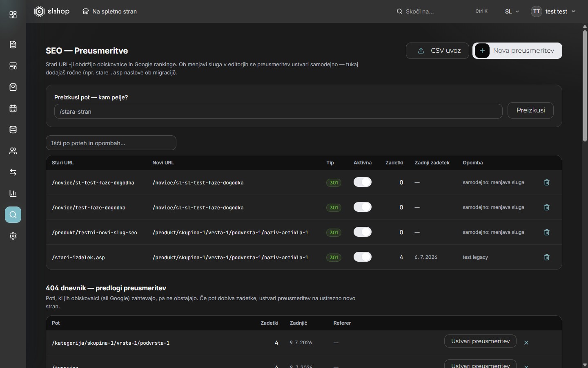The image size is (588, 368).
Task: Open the users icon in sidebar
Action: [x=13, y=151]
